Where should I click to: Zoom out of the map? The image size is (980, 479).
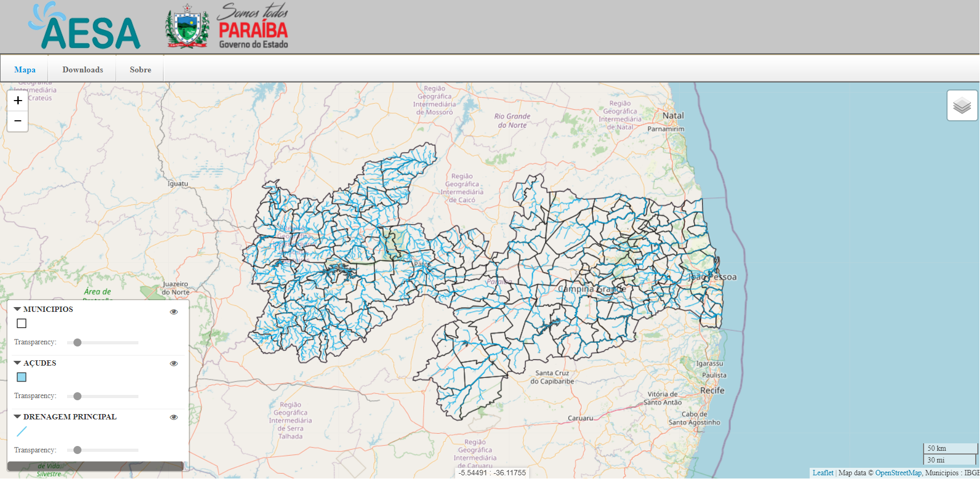coord(18,121)
